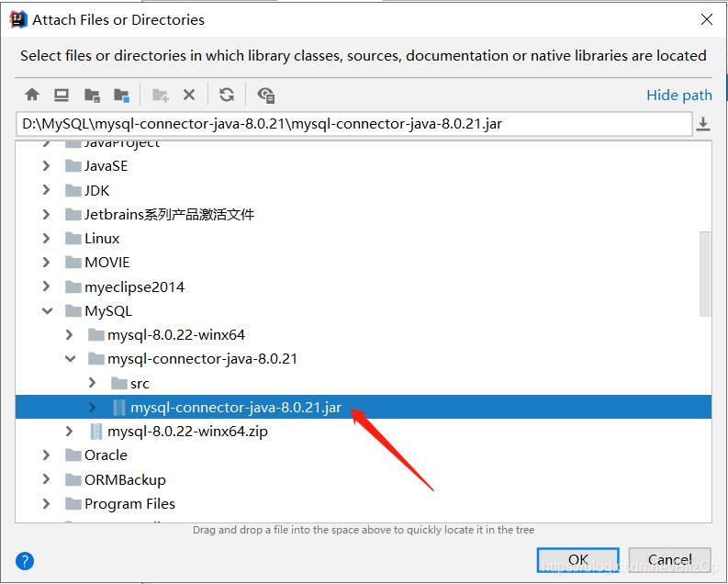Select the MOVIE tree row
Viewport: 728px width, 584px height.
click(364, 263)
